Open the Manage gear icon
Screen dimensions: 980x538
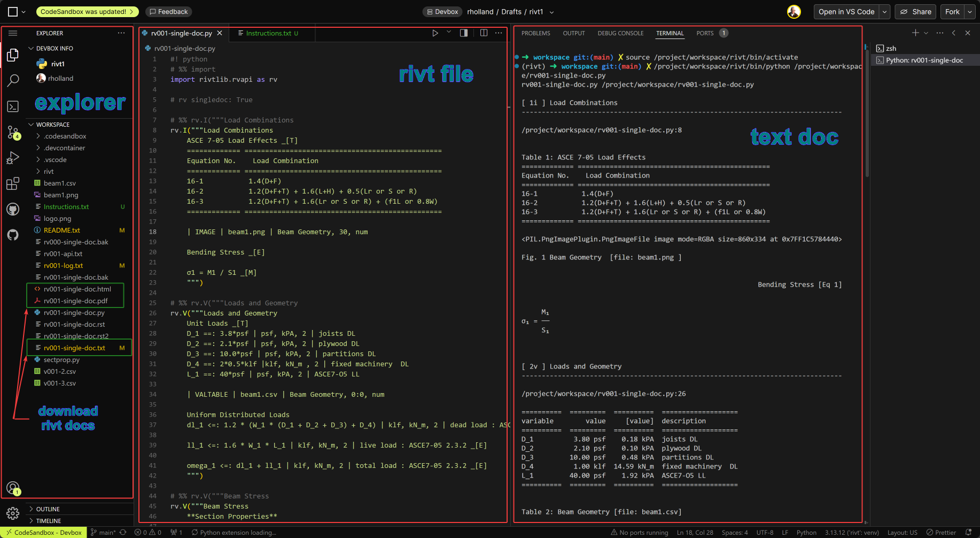click(13, 513)
